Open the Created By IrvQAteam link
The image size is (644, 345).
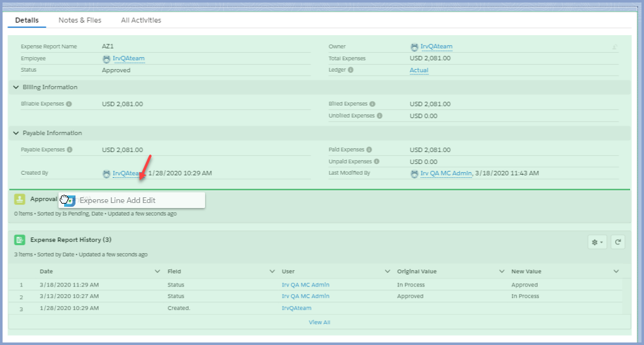(128, 173)
